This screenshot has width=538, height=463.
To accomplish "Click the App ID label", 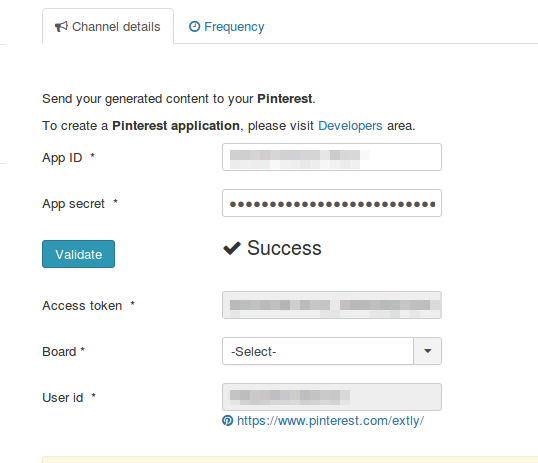I will [62, 158].
